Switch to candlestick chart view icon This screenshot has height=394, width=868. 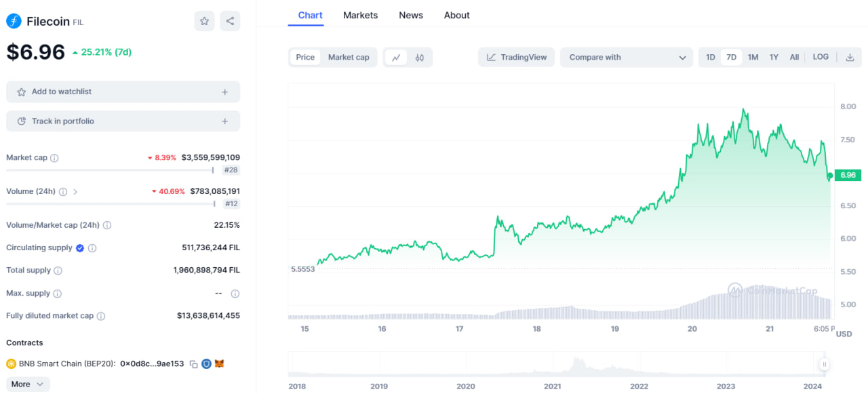pyautogui.click(x=420, y=58)
